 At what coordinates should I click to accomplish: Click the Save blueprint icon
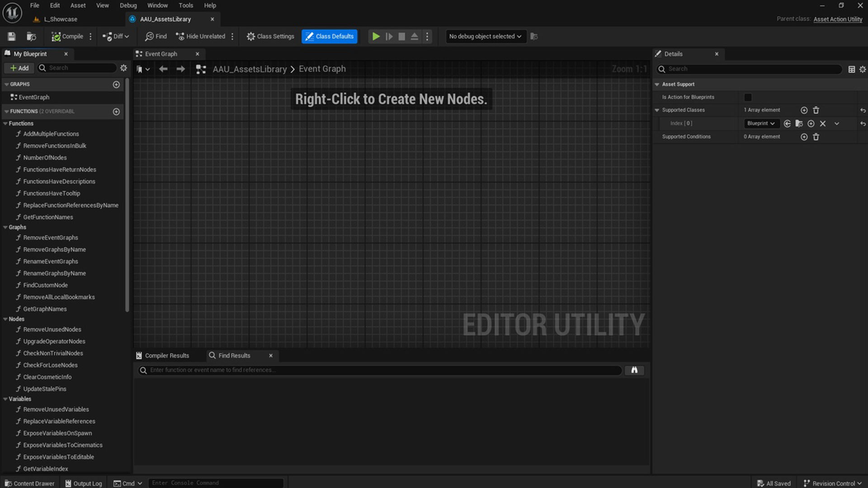(12, 36)
